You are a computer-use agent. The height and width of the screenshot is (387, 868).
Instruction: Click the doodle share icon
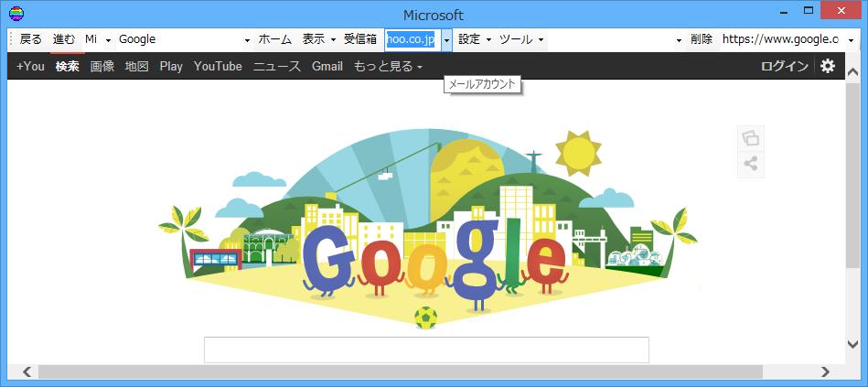click(751, 165)
